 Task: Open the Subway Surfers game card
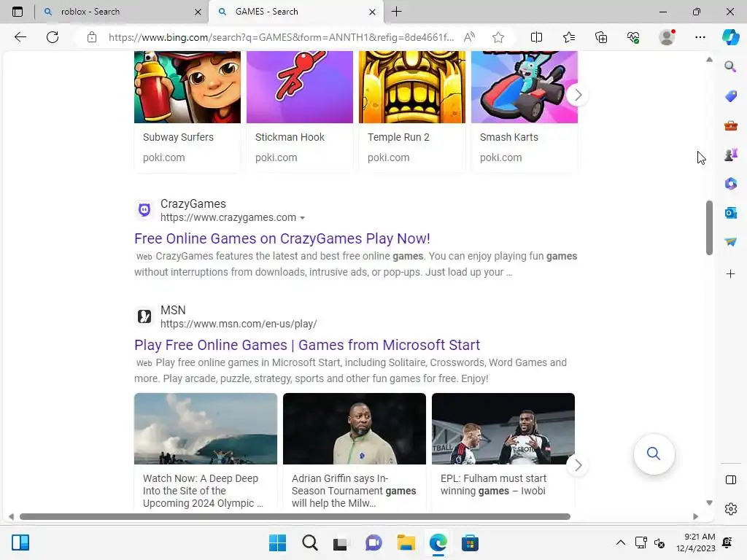point(187,111)
